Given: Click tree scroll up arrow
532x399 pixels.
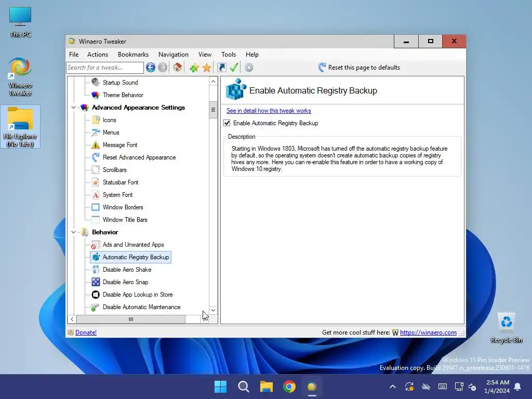Looking at the screenshot, I should [213, 82].
